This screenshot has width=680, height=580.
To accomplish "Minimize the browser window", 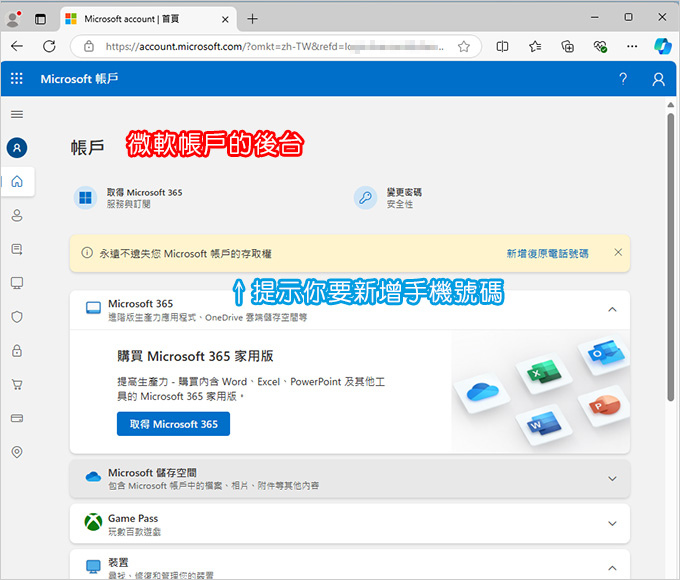I will coord(595,18).
